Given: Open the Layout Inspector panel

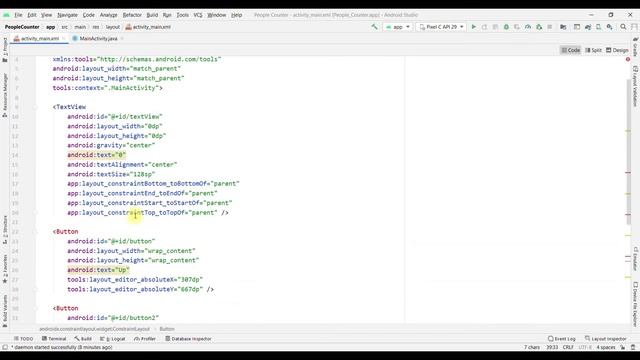Looking at the screenshot, I should pyautogui.click(x=606, y=339).
